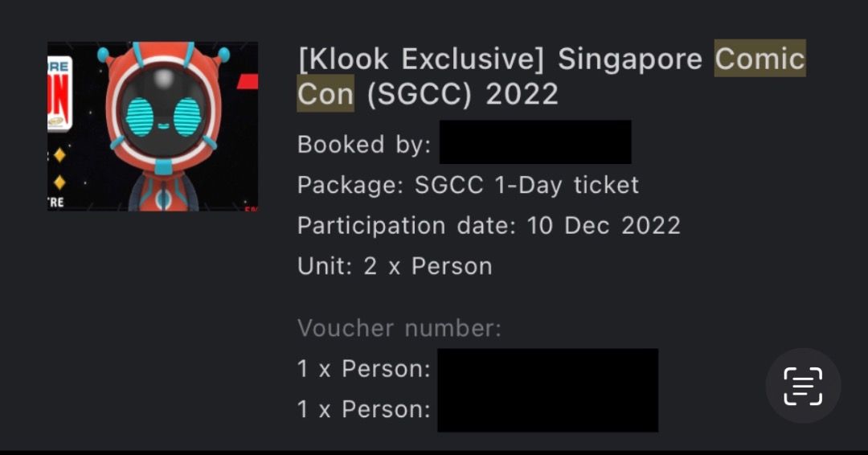This screenshot has height=455, width=868.
Task: Click the "Unit: 2 x Person" line
Action: (x=395, y=266)
